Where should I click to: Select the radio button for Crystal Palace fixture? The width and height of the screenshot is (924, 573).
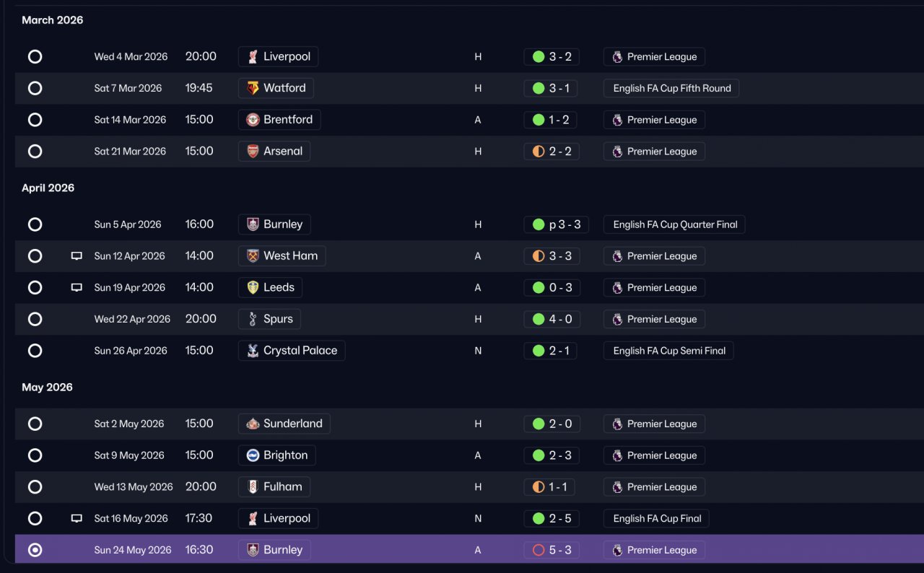pyautogui.click(x=35, y=351)
